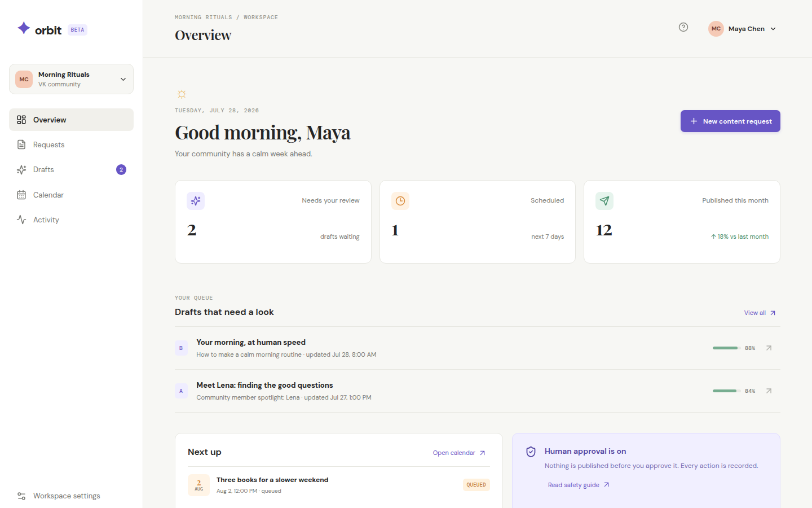812x508 pixels.
Task: Click arrow icon on Meet Lena draft row
Action: pyautogui.click(x=769, y=391)
